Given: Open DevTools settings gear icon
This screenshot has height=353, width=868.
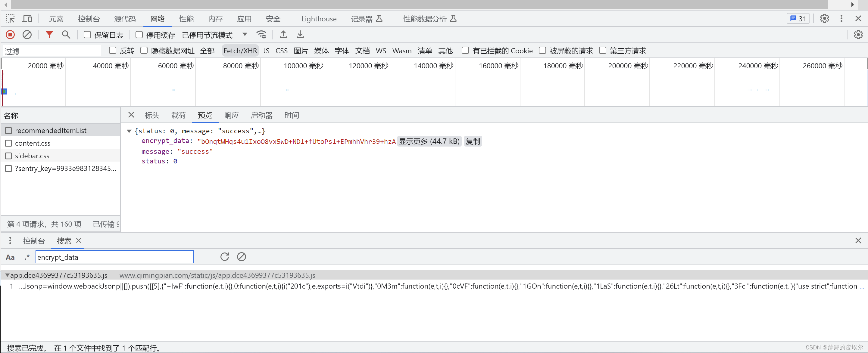Looking at the screenshot, I should point(824,19).
